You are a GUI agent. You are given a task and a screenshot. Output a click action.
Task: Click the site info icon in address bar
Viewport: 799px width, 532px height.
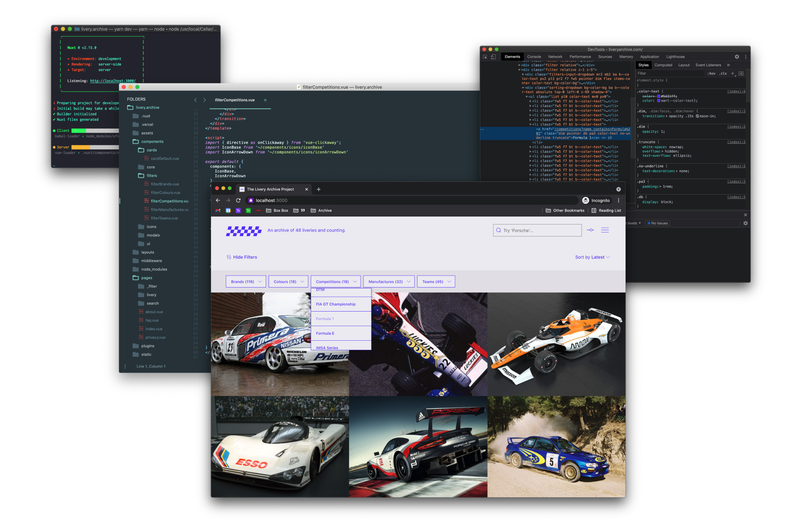pos(251,200)
